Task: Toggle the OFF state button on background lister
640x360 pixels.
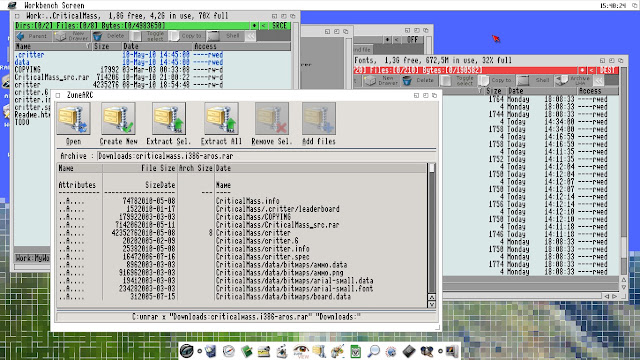Action: pos(413,40)
